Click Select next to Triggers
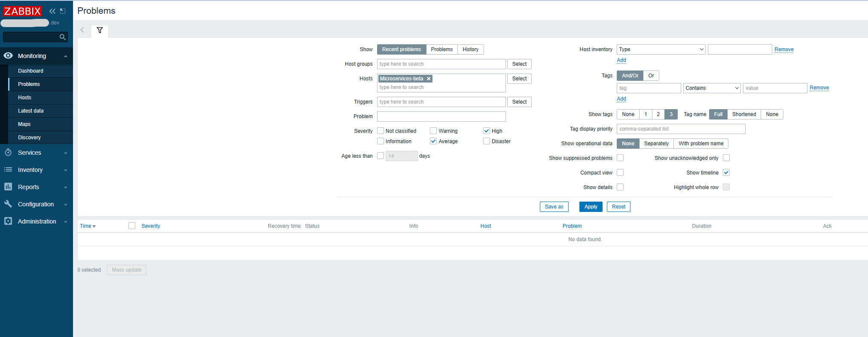The height and width of the screenshot is (337, 868). pos(519,102)
